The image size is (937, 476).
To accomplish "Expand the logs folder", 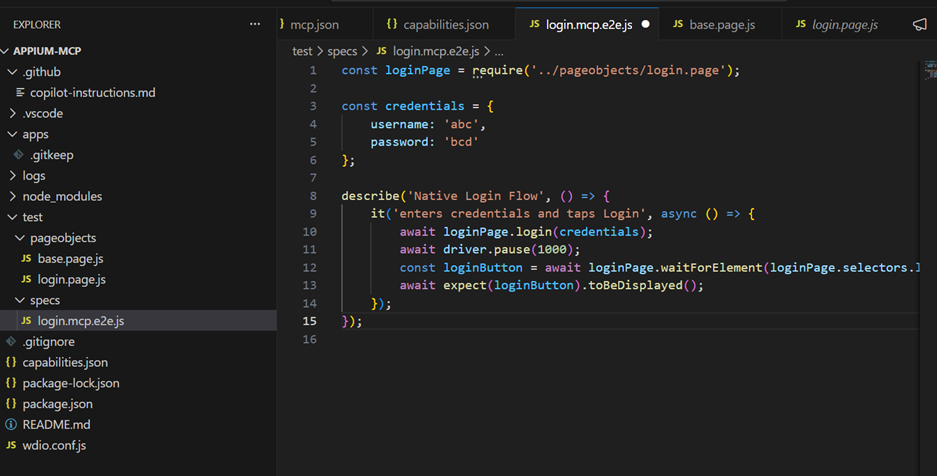I will coord(12,176).
